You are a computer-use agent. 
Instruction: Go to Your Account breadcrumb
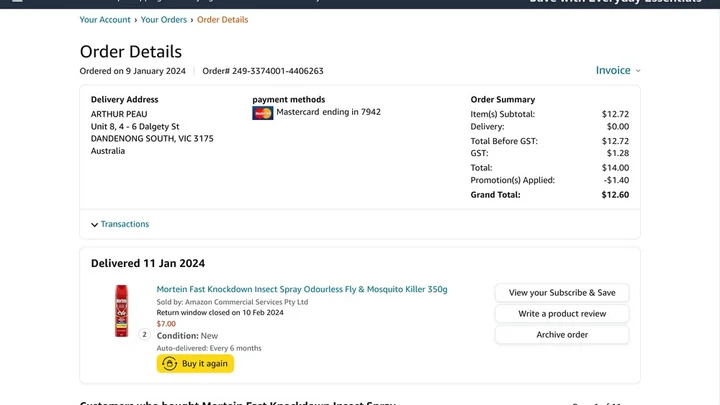point(105,20)
